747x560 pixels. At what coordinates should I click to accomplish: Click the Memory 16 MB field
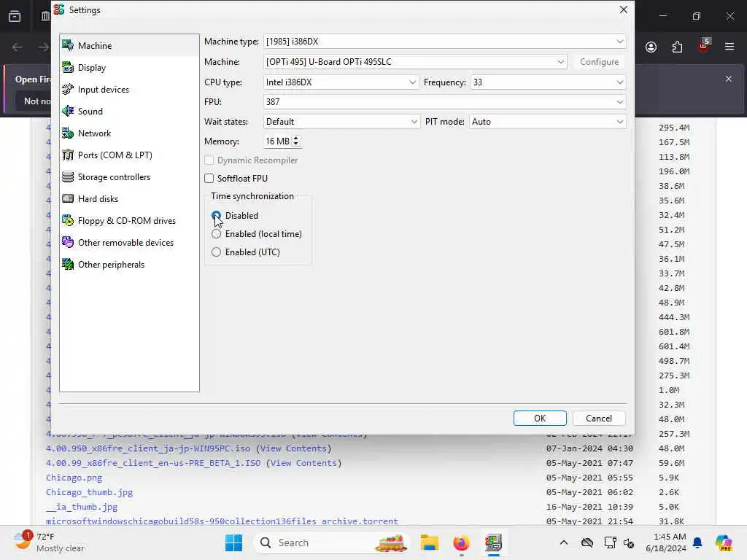click(276, 141)
